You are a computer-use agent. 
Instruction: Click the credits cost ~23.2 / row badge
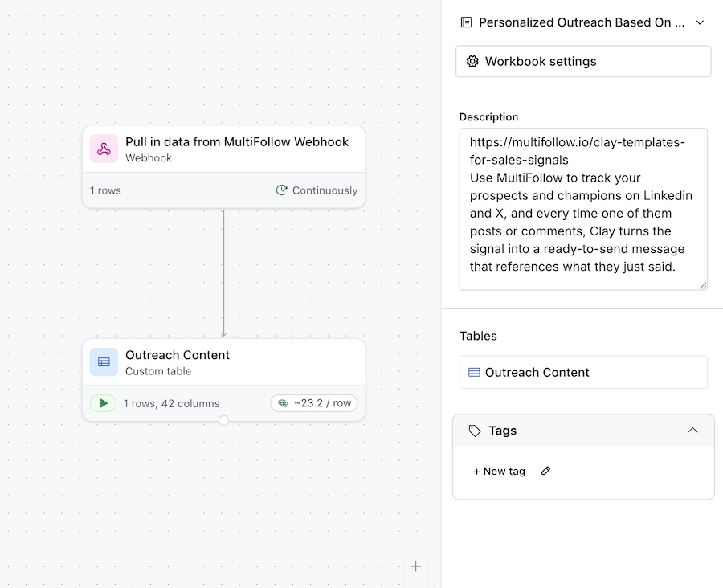tap(314, 403)
